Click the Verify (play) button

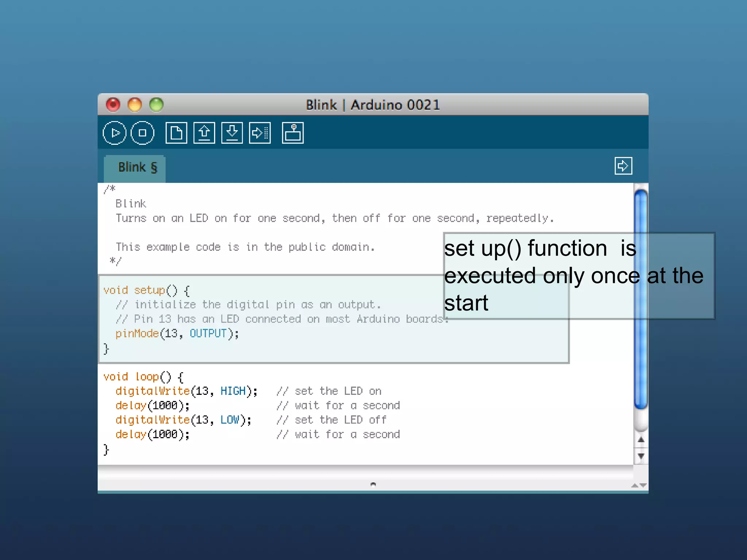pyautogui.click(x=115, y=133)
